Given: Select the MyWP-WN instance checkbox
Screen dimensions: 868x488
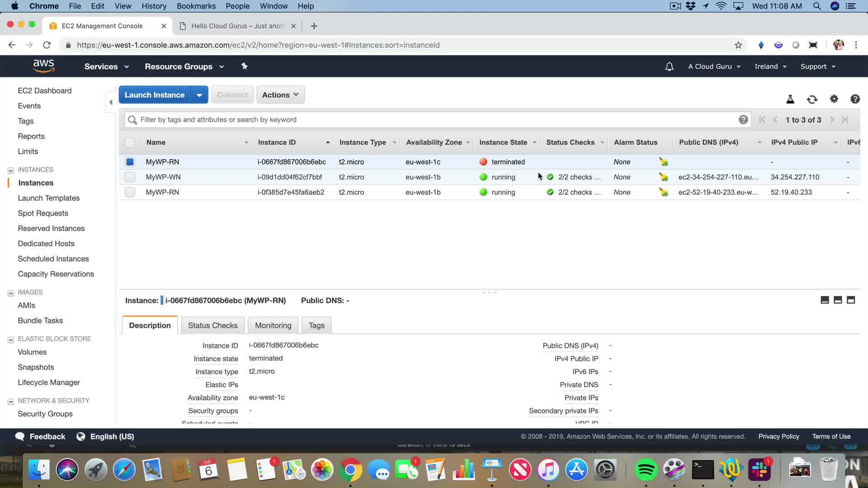Looking at the screenshot, I should [x=130, y=177].
